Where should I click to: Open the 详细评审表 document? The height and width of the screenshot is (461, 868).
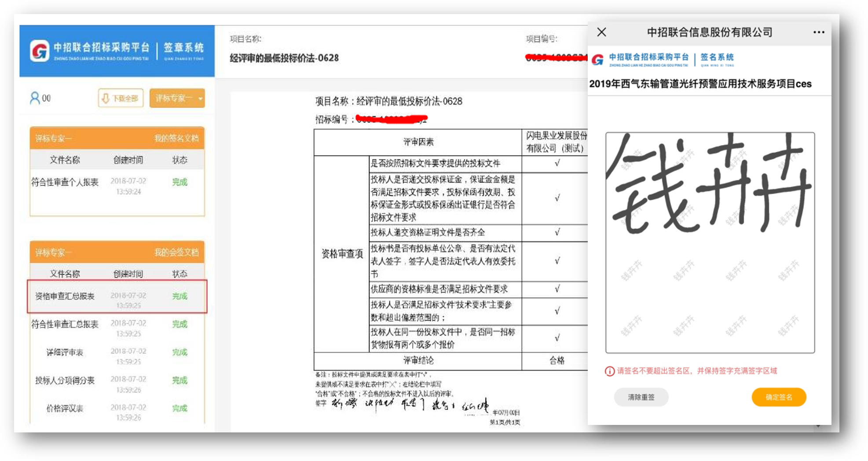pos(65,352)
